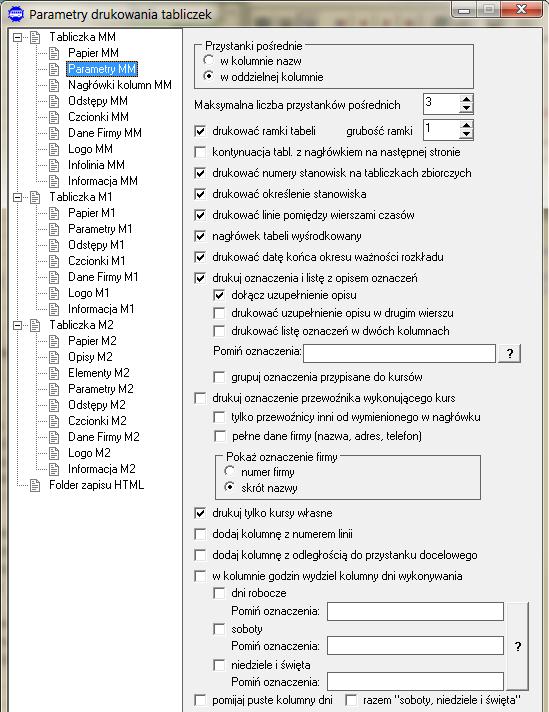The width and height of the screenshot is (549, 712).
Task: Increase grubość ramki value
Action: (466, 125)
